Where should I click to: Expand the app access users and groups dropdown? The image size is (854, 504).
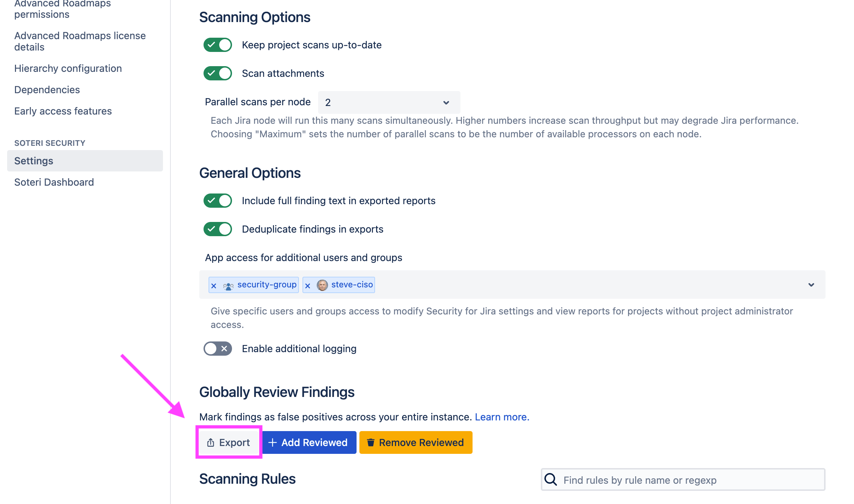tap(811, 285)
